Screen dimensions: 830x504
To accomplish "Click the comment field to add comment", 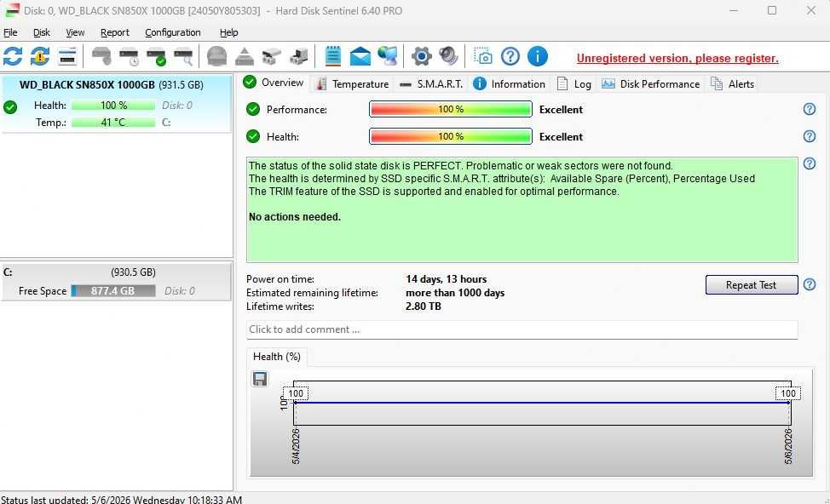I will 522,329.
